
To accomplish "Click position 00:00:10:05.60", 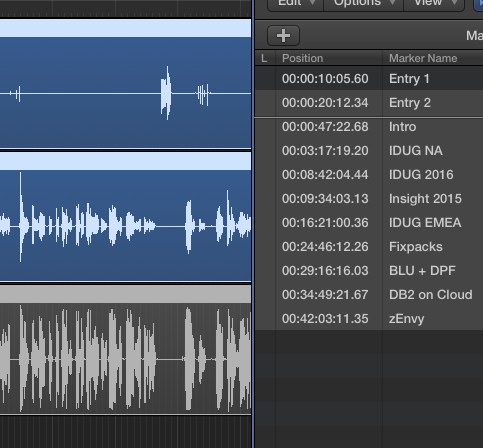I will click(325, 79).
